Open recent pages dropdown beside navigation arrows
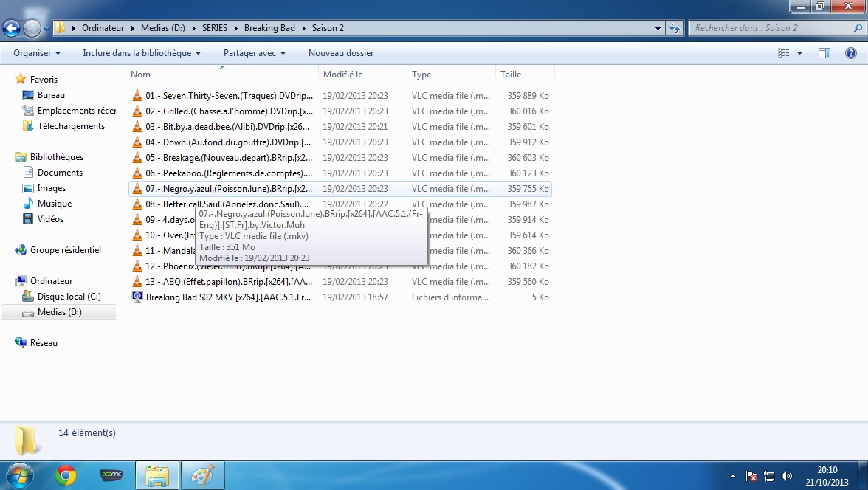The width and height of the screenshot is (868, 490). click(46, 28)
